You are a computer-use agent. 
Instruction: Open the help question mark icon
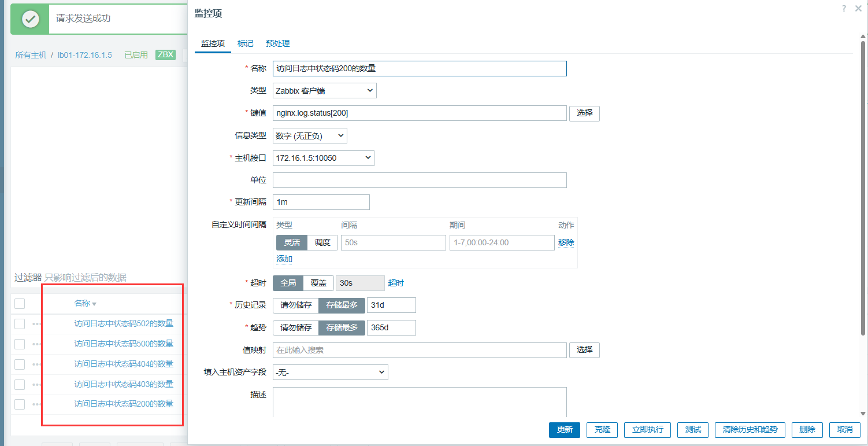coord(844,9)
